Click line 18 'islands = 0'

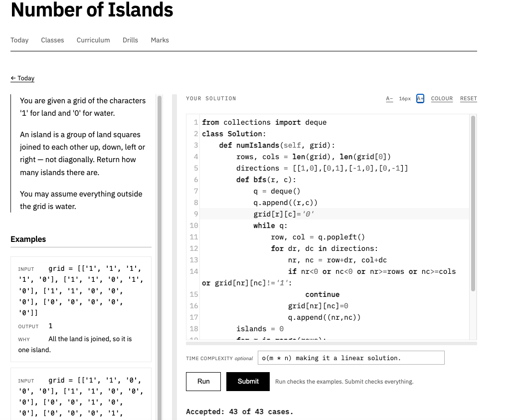(x=260, y=329)
